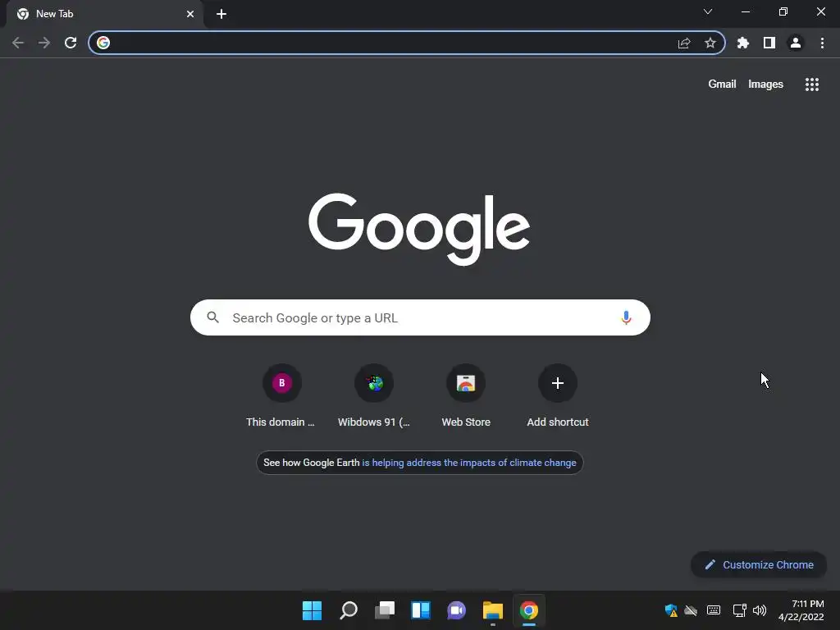This screenshot has height=630, width=840.
Task: Open the Windows Start menu
Action: click(312, 610)
